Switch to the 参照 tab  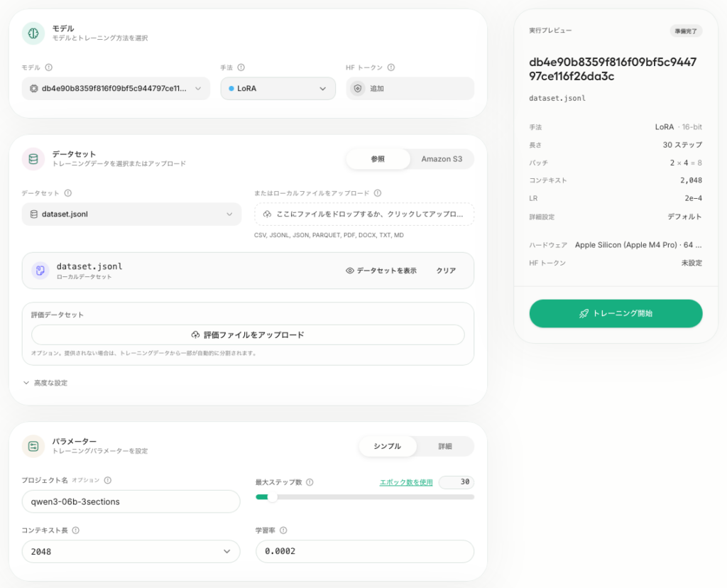click(x=378, y=159)
